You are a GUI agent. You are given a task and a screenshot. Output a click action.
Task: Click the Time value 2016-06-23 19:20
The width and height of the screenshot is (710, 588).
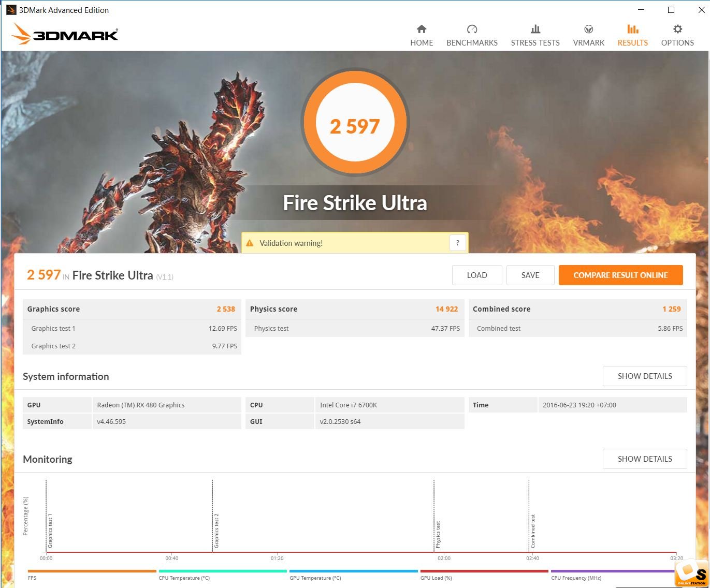(579, 405)
